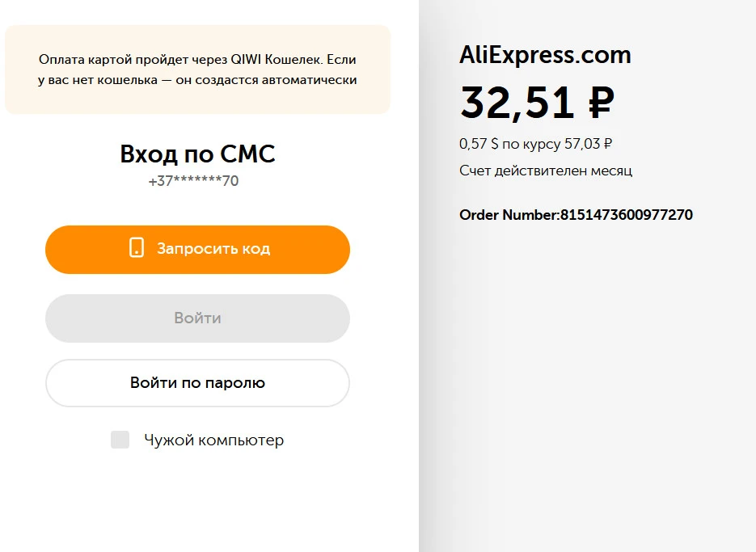Click the Order Number 8151473600977270 text

pos(577,214)
